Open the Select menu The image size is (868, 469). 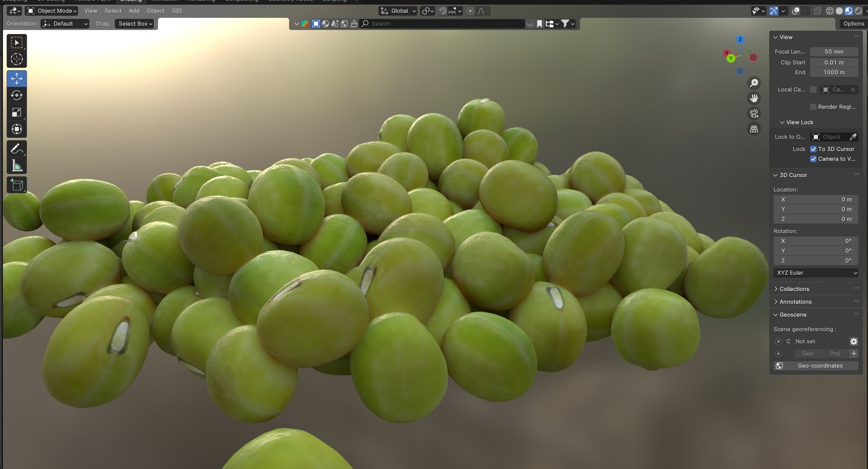(113, 11)
